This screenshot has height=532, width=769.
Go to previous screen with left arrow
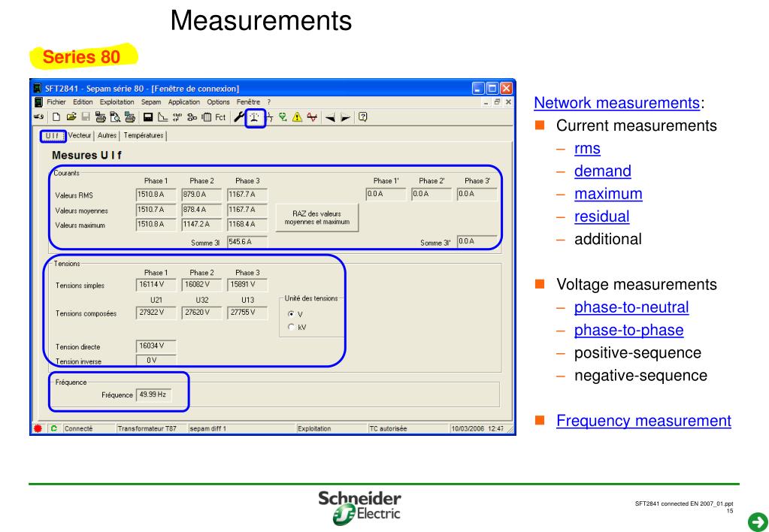pos(330,118)
